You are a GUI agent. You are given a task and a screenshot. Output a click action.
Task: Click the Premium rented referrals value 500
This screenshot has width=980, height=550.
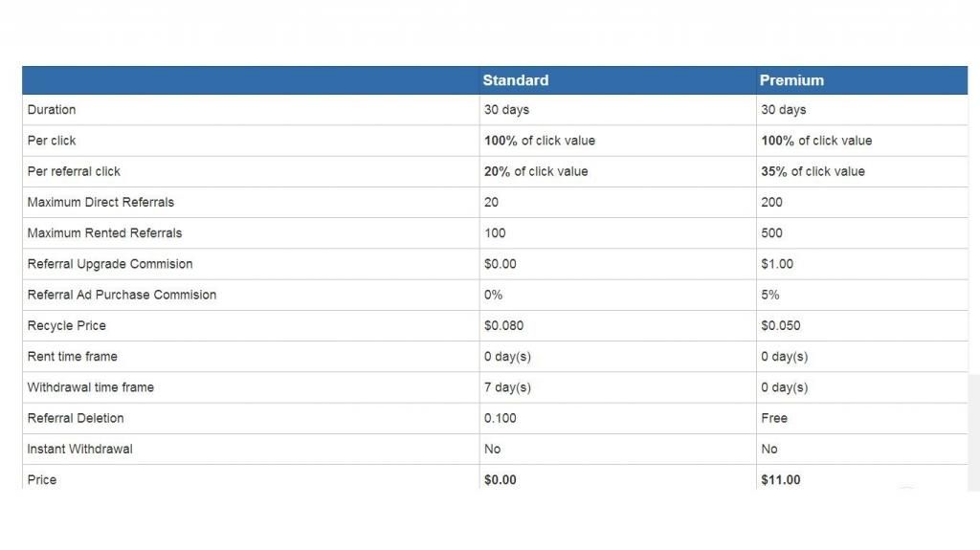[x=771, y=232]
